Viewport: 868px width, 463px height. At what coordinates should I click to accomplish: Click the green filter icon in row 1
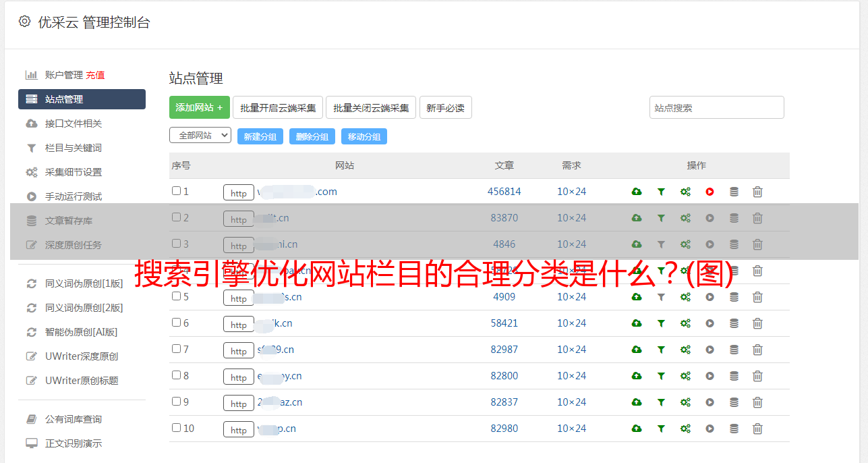[661, 192]
